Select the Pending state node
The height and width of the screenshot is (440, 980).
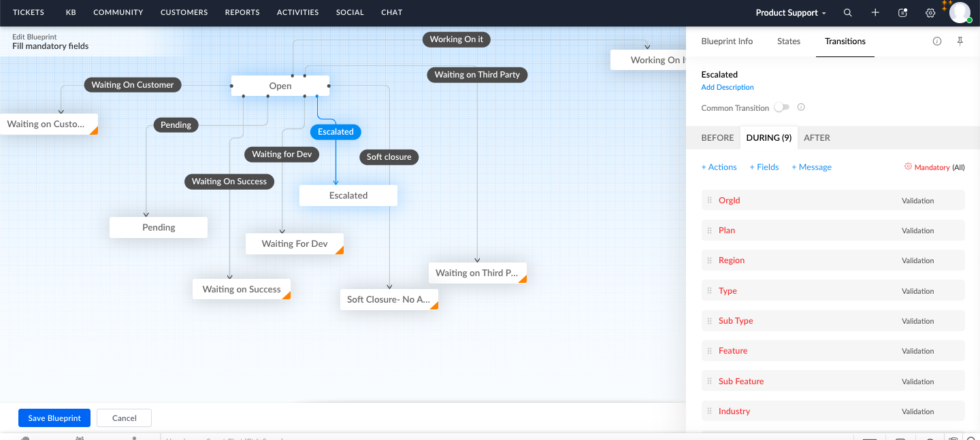(159, 227)
